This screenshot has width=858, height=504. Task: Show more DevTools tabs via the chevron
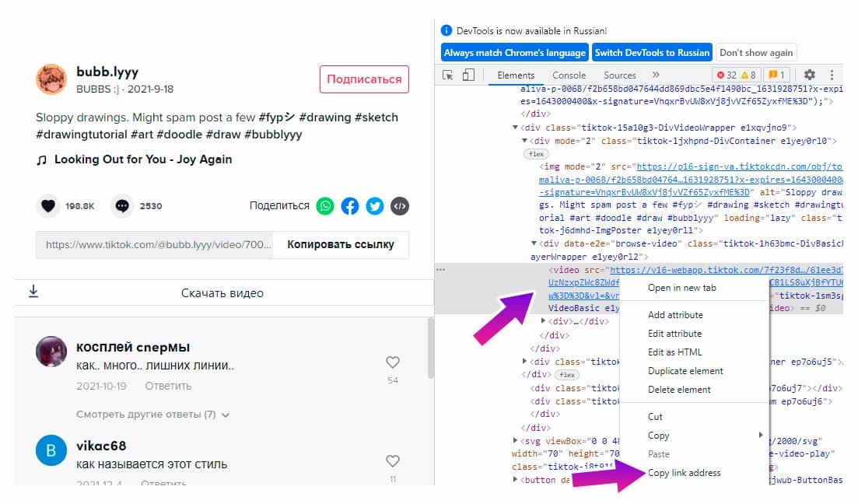coord(656,75)
